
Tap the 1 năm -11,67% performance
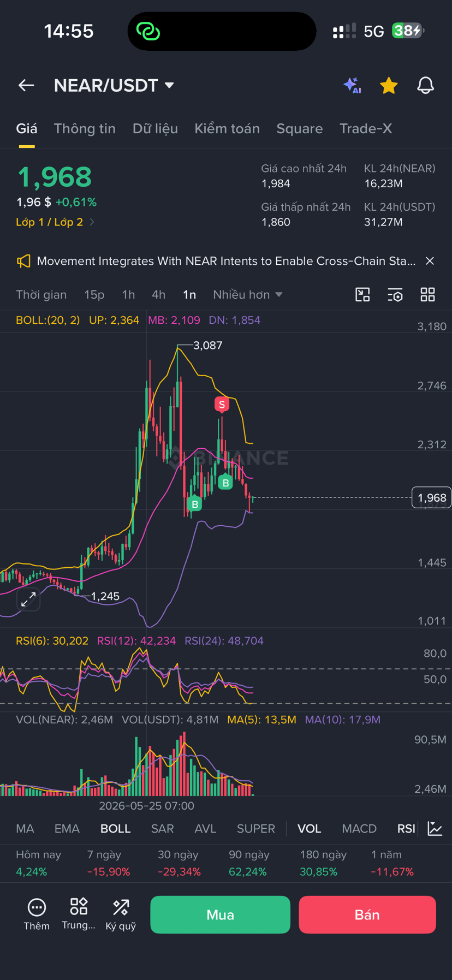[x=392, y=863]
